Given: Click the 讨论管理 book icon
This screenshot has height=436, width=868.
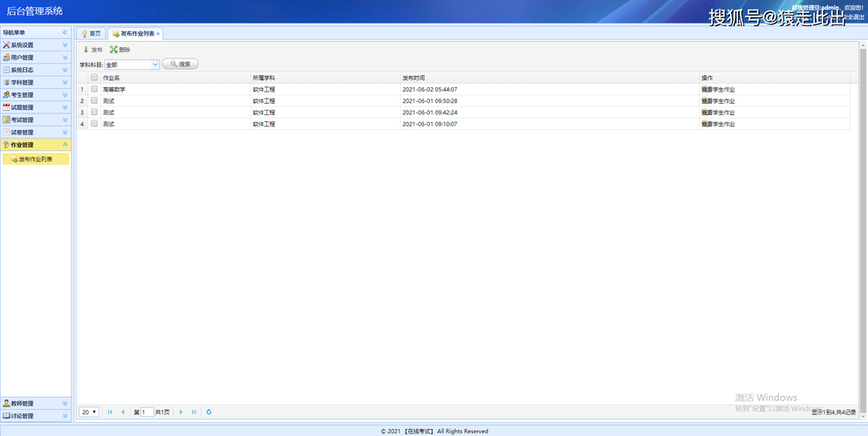Looking at the screenshot, I should point(6,416).
